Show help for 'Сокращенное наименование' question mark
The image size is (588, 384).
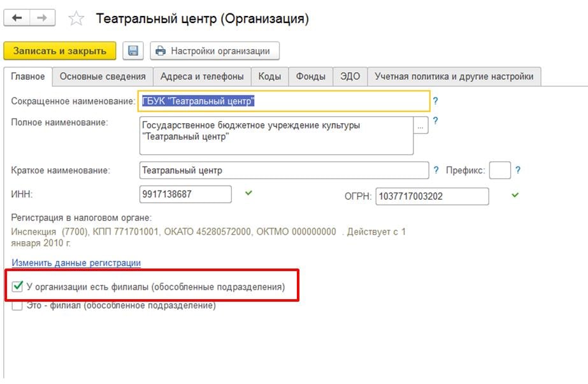pyautogui.click(x=435, y=101)
